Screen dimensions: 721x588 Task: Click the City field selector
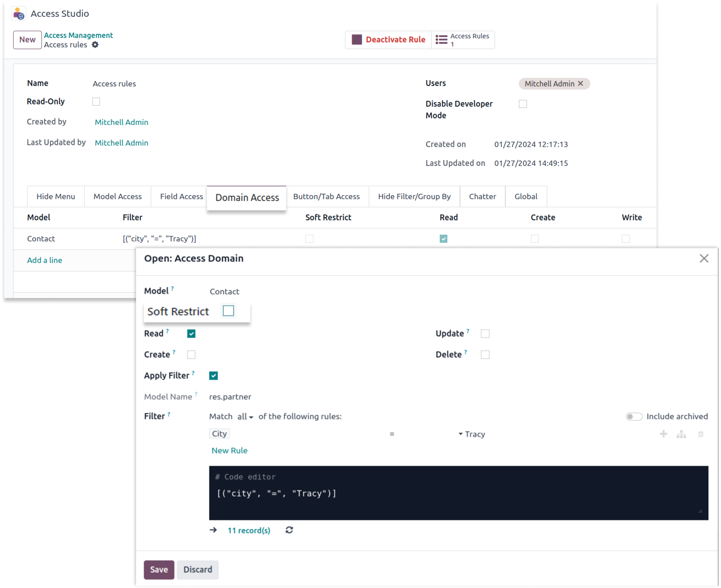tap(219, 433)
